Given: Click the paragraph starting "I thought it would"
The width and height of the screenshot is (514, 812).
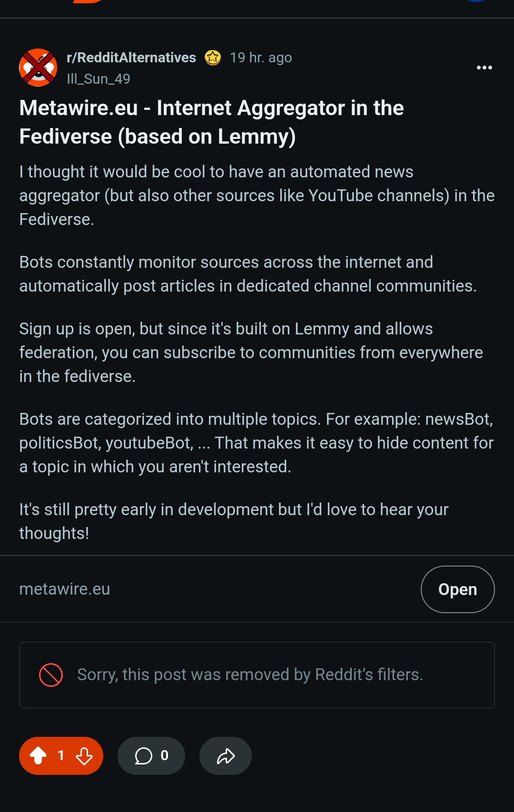Looking at the screenshot, I should pos(257,196).
